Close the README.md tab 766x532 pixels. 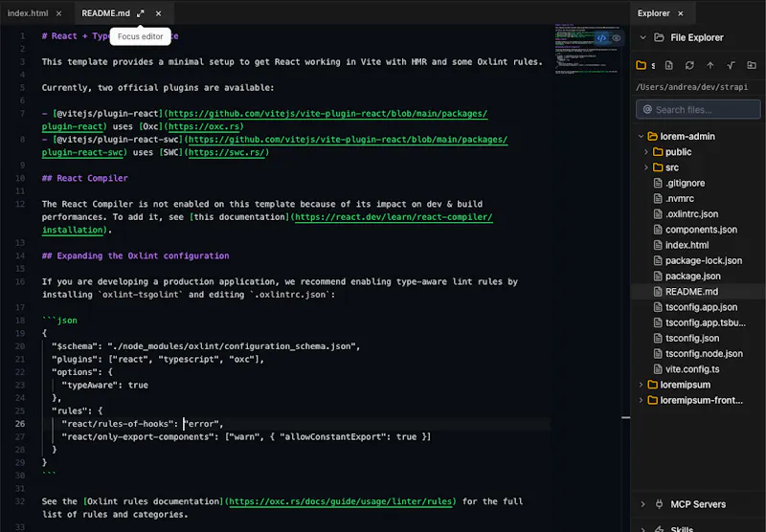tap(158, 13)
